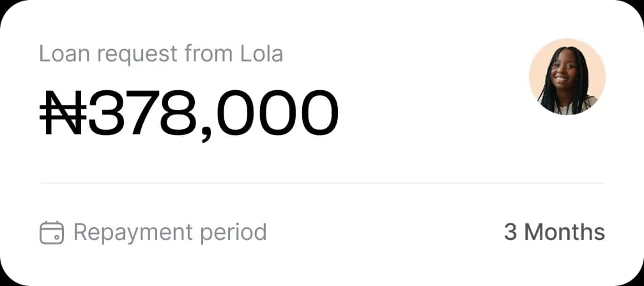644x286 pixels.
Task: Click the calendar icon beside Repayment period
Action: coord(52,232)
